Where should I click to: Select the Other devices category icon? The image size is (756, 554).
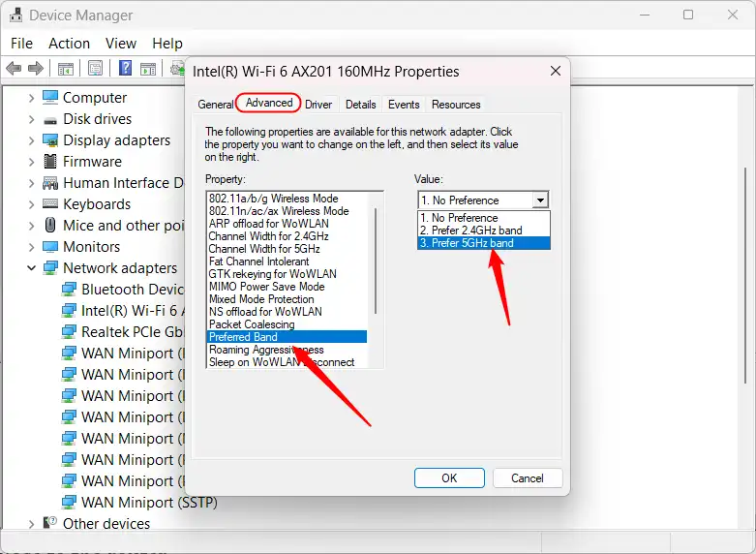[50, 523]
